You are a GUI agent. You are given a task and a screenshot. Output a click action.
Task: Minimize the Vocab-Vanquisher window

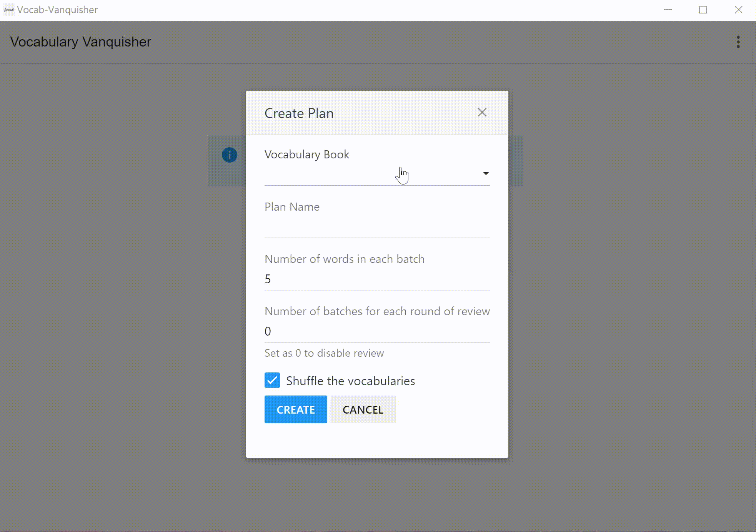668,10
